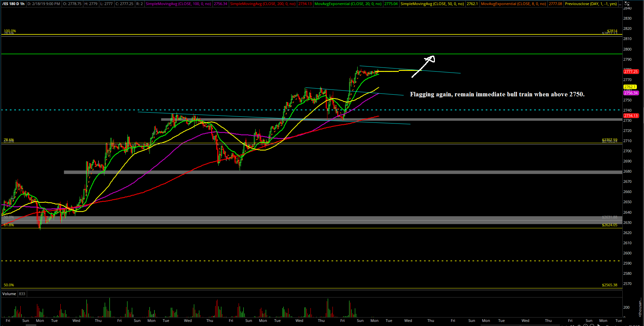Click the low price readout L: 2777

tap(106, 4)
